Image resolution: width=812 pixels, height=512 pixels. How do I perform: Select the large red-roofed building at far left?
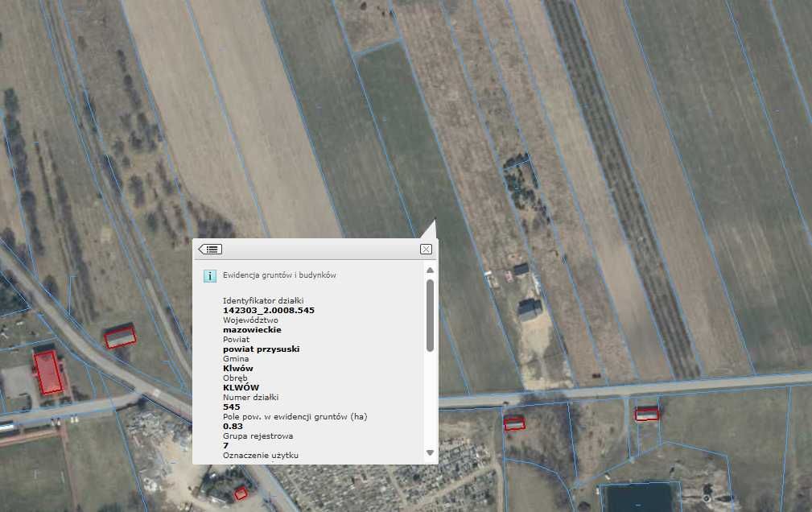pyautogui.click(x=48, y=371)
